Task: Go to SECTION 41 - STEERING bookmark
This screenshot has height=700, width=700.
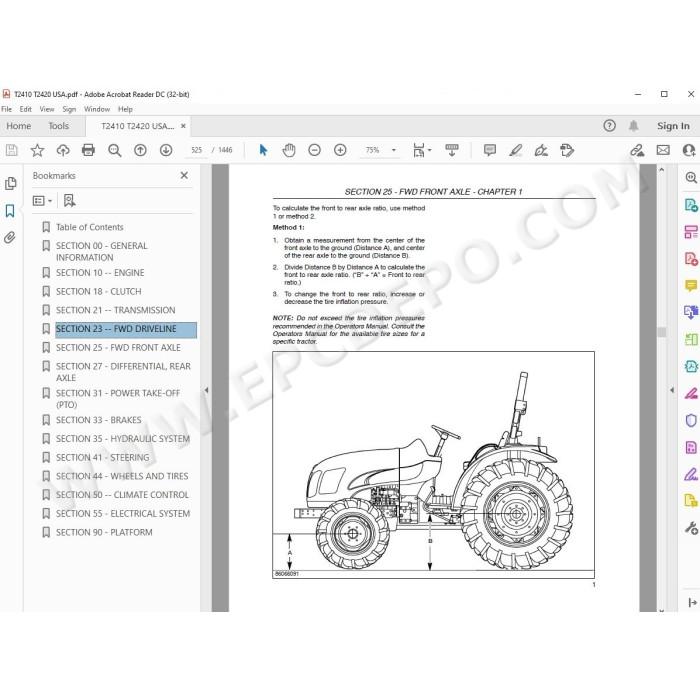Action: [103, 458]
